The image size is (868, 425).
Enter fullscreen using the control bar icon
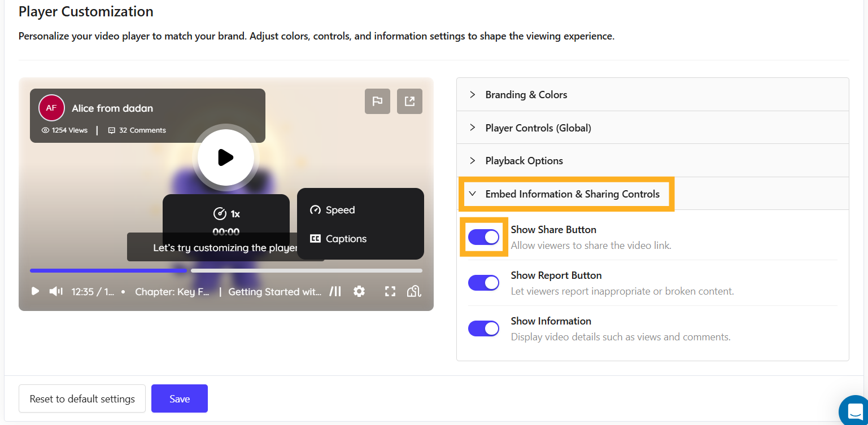390,291
